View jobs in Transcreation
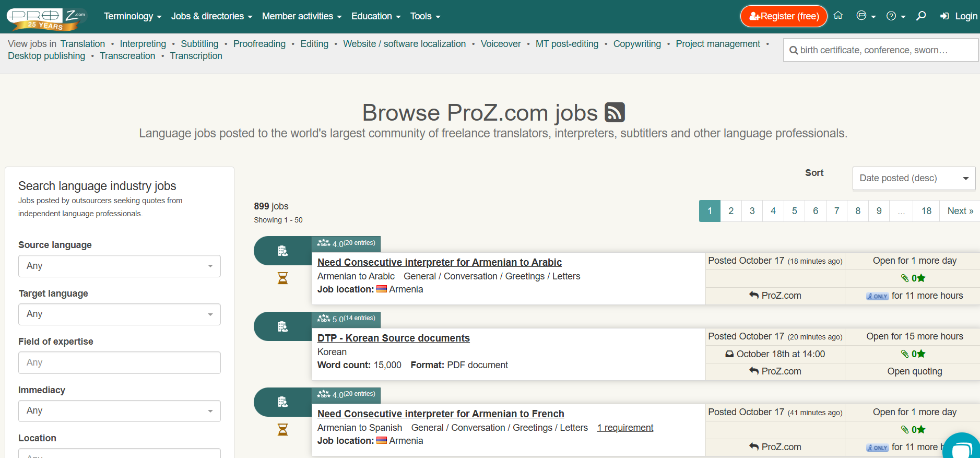Viewport: 980px width, 458px height. coord(127,56)
